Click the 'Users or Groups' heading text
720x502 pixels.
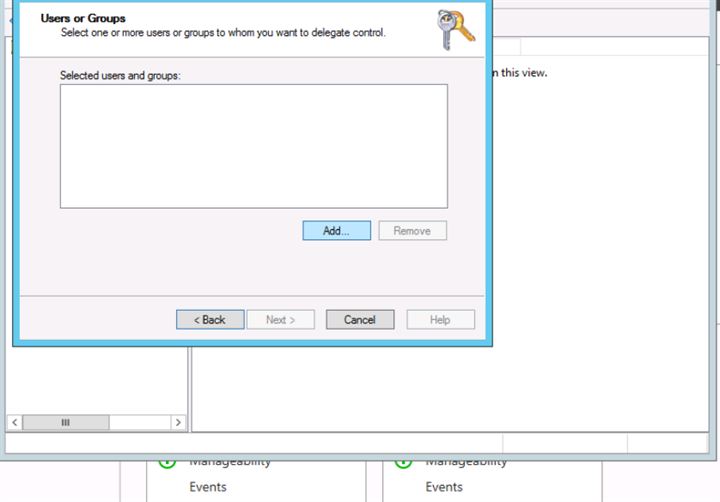coord(83,18)
